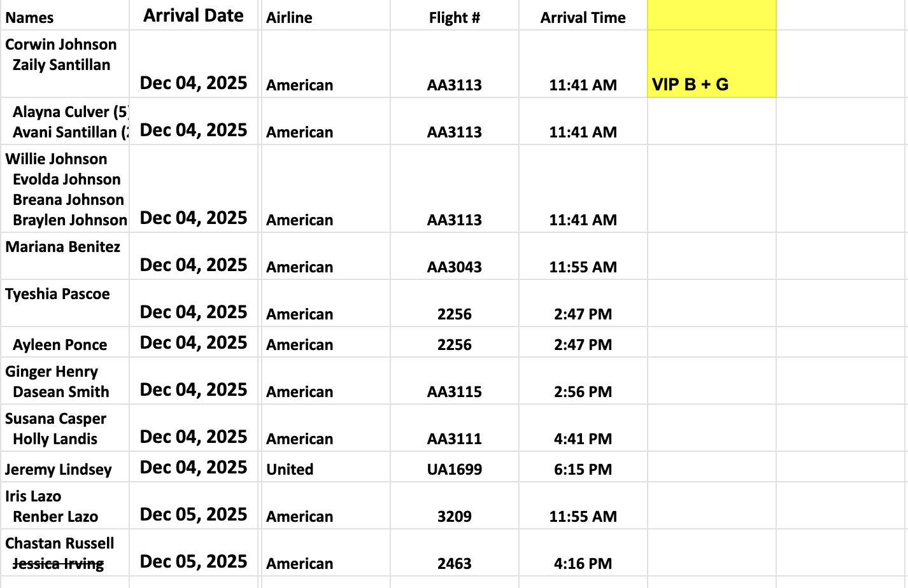The image size is (908, 588).
Task: Select the Names header cell
Action: 64,15
